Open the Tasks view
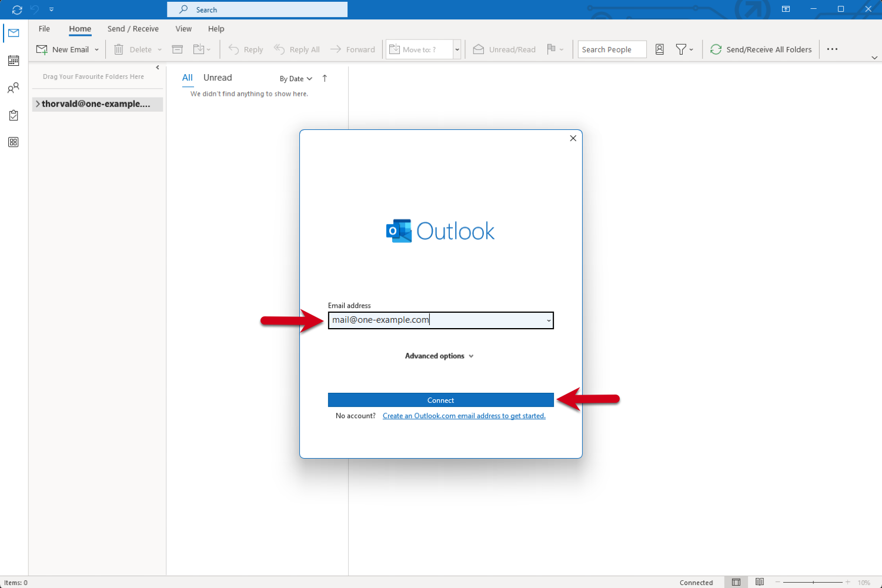This screenshot has width=882, height=588. tap(13, 115)
